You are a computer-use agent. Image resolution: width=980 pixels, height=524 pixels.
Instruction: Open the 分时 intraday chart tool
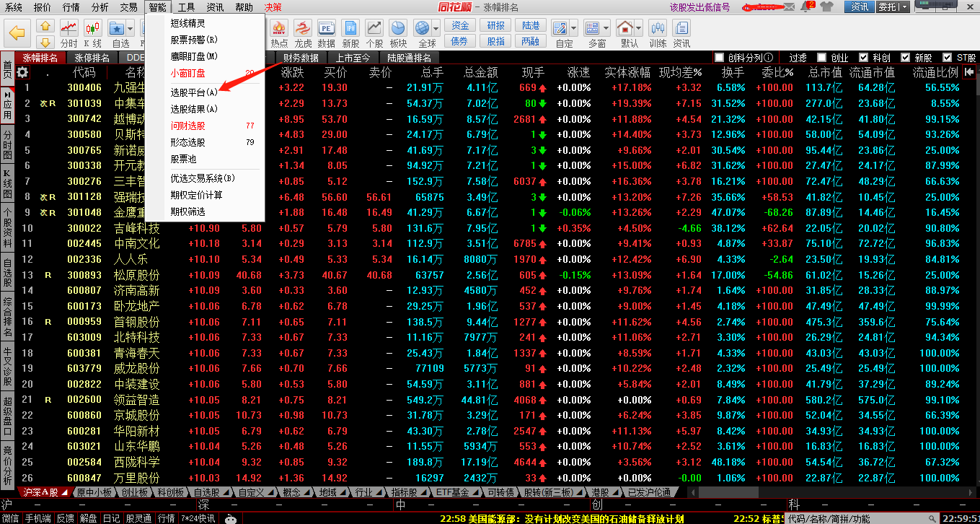tap(69, 33)
